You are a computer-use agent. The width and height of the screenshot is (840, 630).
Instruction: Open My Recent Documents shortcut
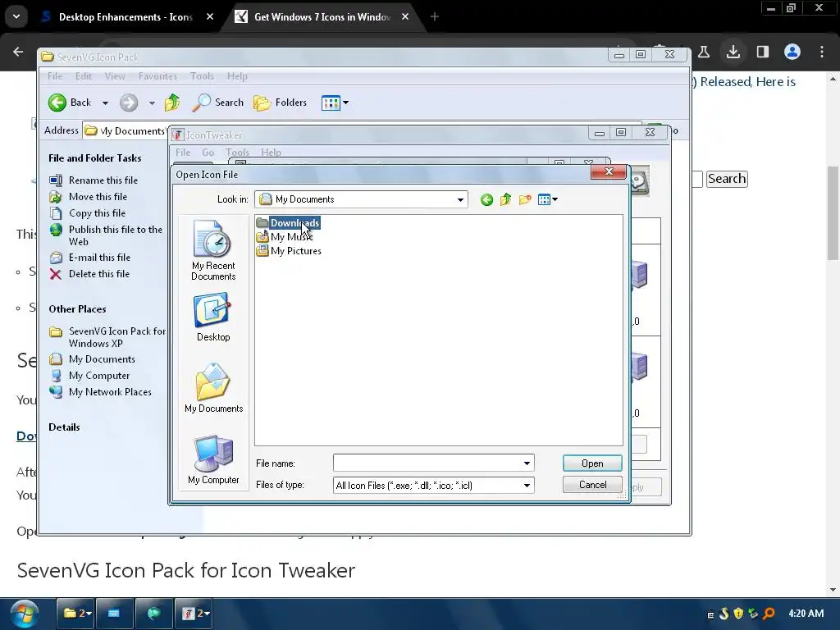pos(213,250)
